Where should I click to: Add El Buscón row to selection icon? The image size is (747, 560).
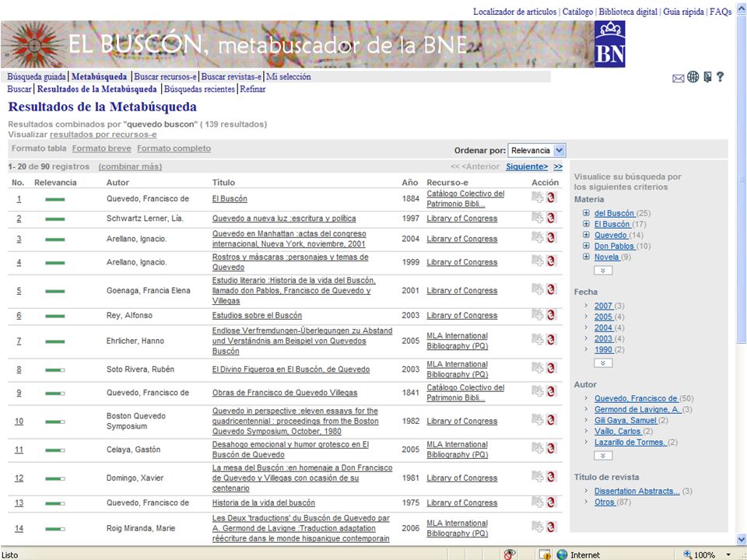(x=538, y=198)
